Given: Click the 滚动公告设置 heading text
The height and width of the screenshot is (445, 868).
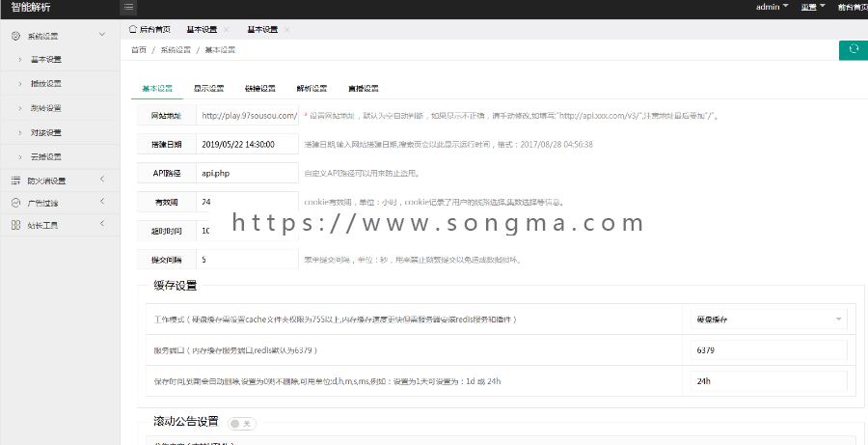Looking at the screenshot, I should click(186, 421).
